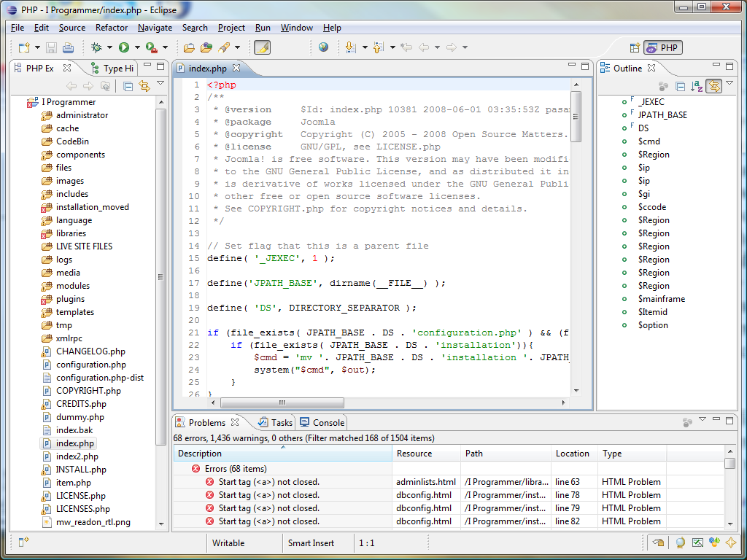Collapse all in PHP Explorer panel
Viewport: 747px width, 560px height.
click(128, 86)
